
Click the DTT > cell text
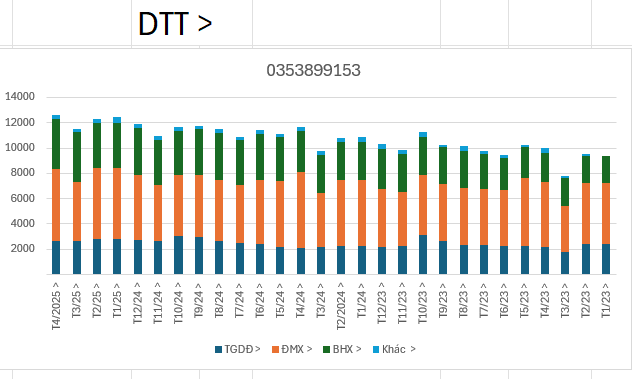[175, 24]
